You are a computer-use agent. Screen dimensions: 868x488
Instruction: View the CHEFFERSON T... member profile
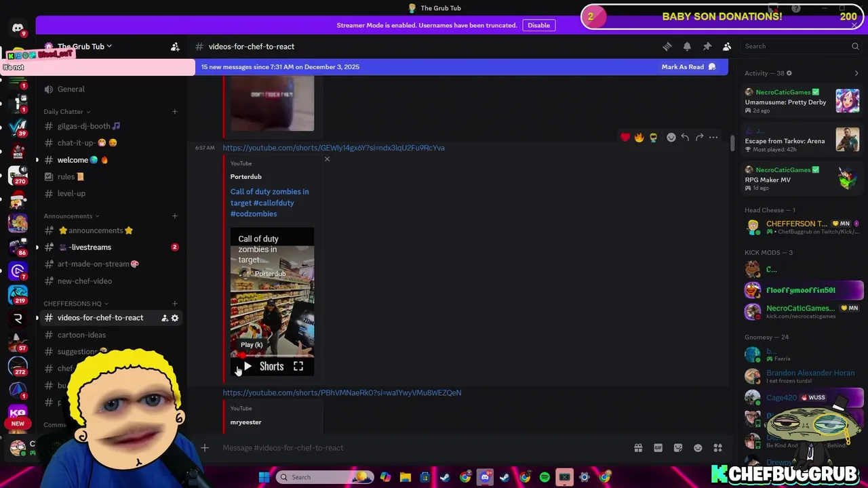tap(802, 227)
